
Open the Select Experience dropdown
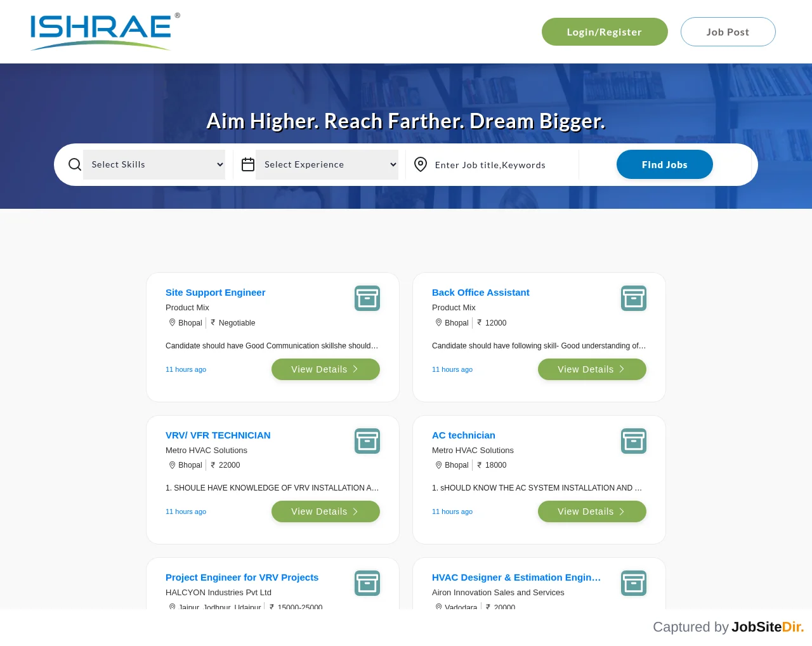[327, 164]
